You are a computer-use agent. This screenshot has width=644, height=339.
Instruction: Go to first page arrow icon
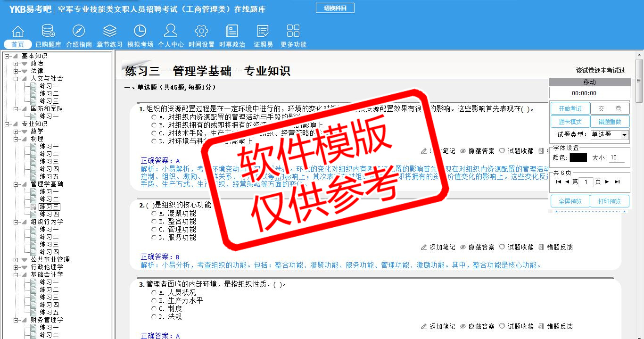[x=559, y=182]
